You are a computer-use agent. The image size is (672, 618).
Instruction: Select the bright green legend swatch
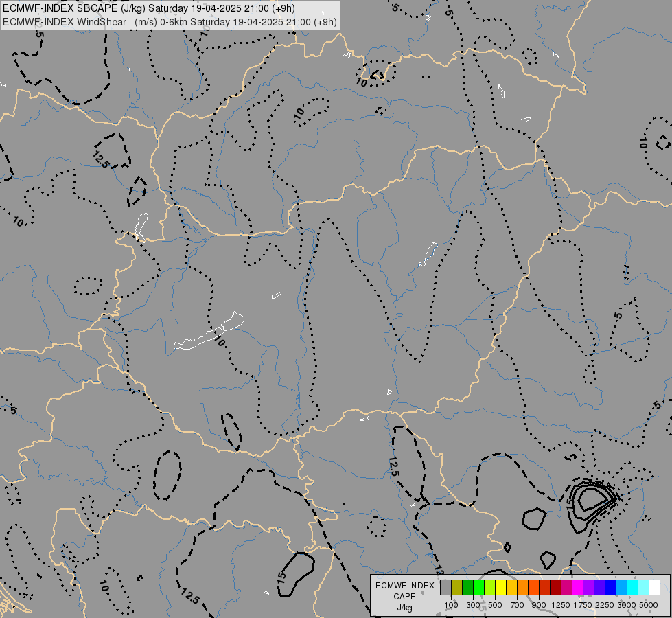point(478,588)
